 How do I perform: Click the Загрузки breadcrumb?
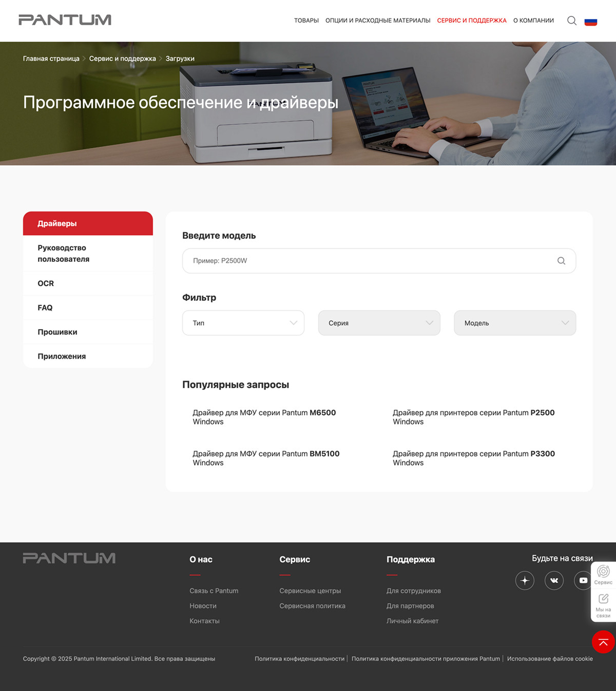pos(180,59)
